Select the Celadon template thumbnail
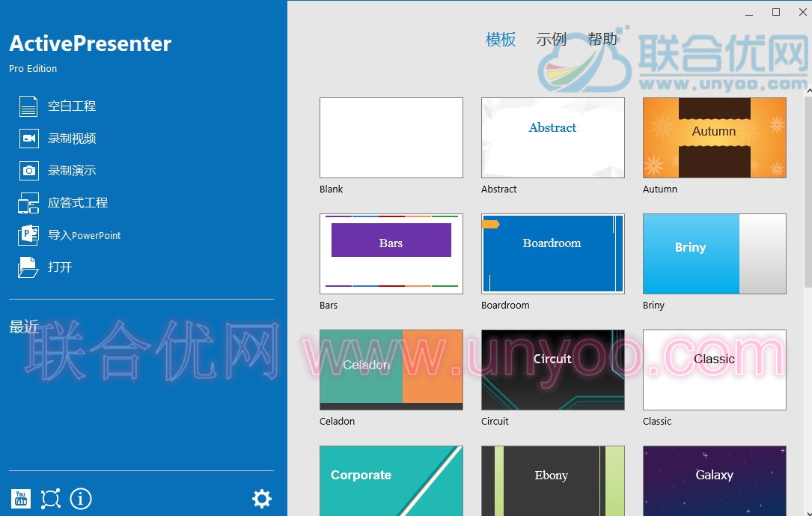 coord(391,370)
